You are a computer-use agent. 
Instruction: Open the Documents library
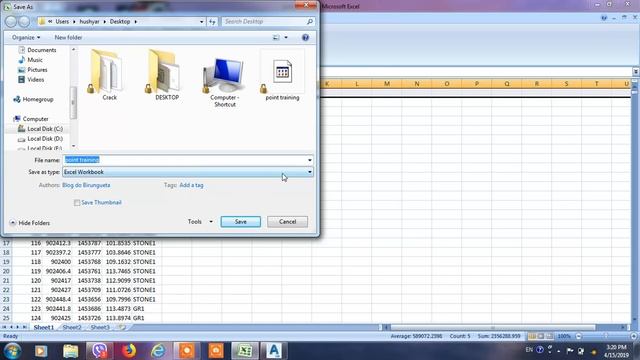(37, 50)
